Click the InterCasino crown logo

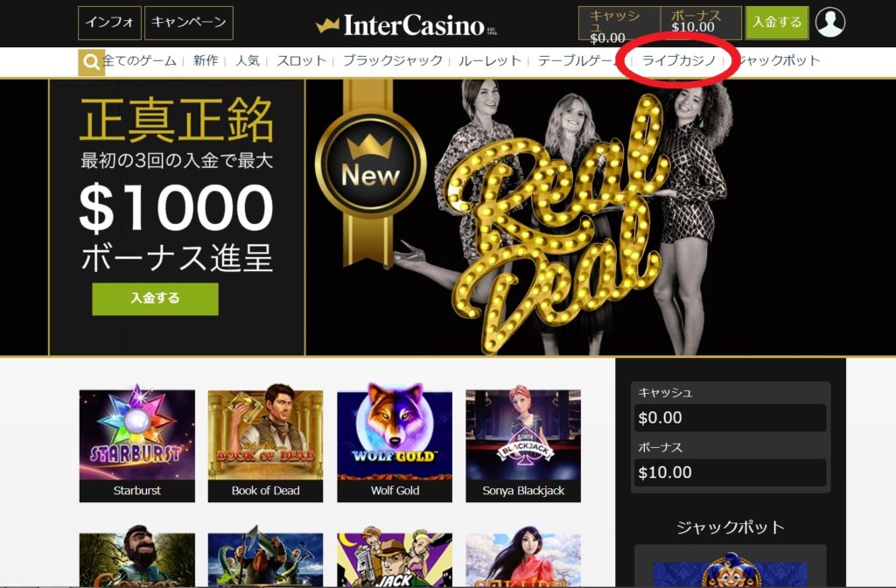[x=406, y=25]
